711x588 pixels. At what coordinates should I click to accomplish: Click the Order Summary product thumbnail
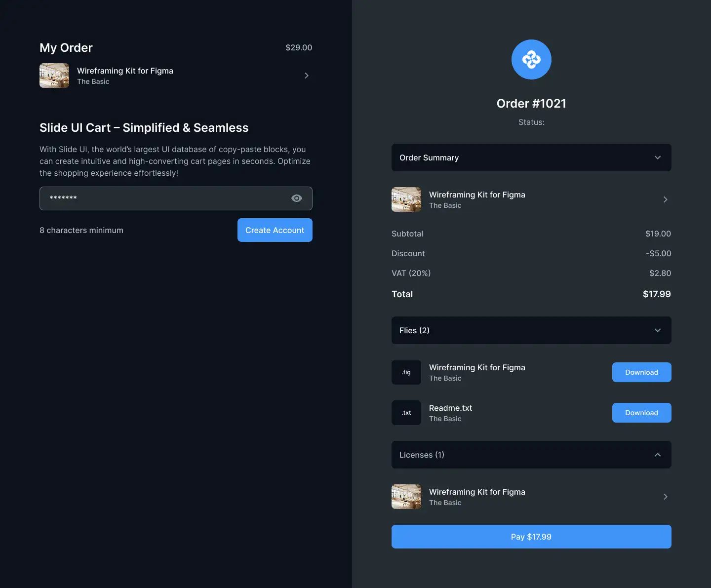coord(406,199)
